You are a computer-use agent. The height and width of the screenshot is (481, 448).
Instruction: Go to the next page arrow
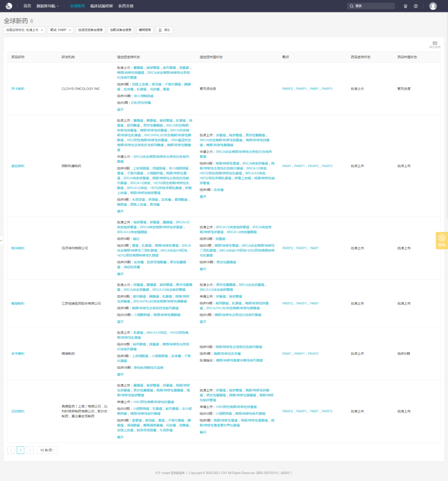pos(30,450)
